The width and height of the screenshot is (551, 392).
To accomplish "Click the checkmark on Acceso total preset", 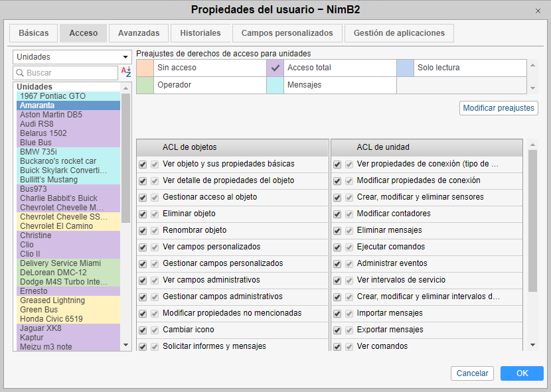I will (275, 68).
